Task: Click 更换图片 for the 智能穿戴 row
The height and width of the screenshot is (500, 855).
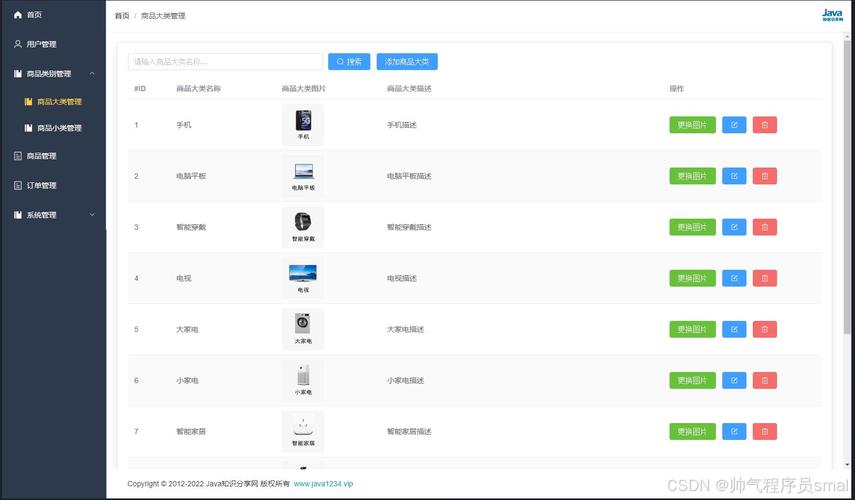Action: pyautogui.click(x=692, y=227)
